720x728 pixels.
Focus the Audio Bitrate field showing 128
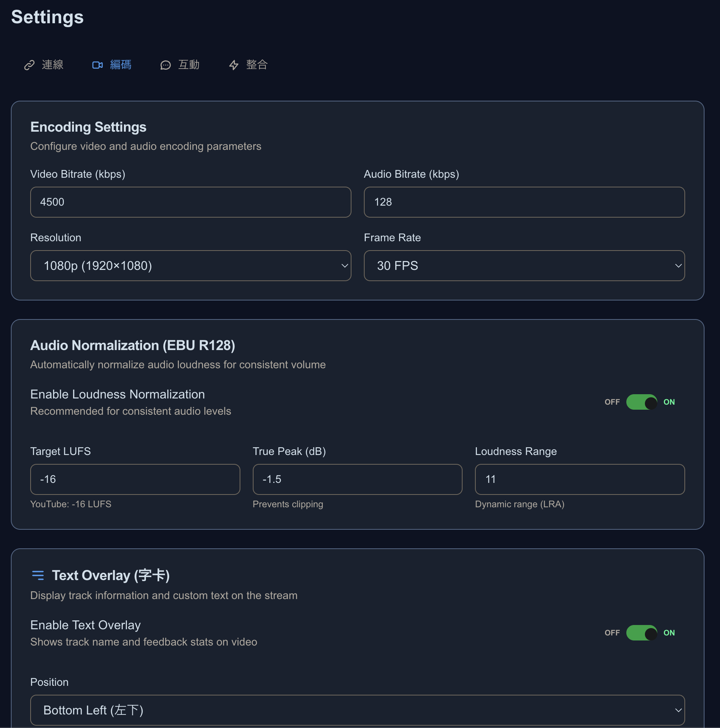coord(524,202)
